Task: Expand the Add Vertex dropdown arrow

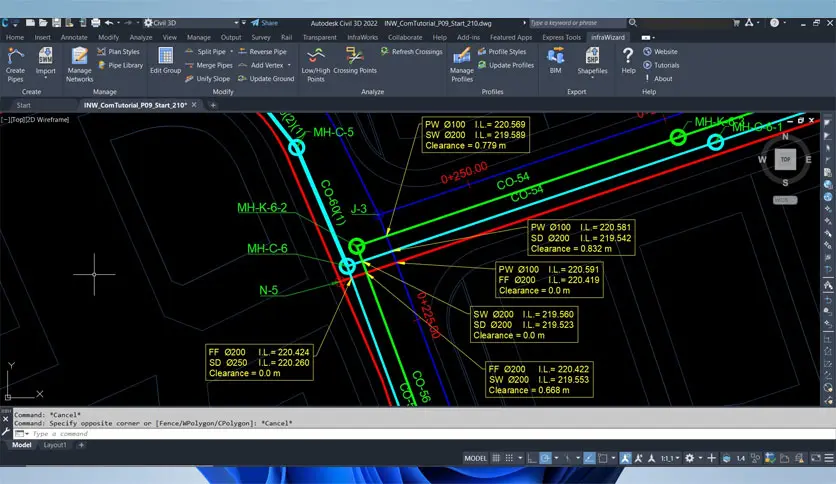Action: click(x=289, y=65)
